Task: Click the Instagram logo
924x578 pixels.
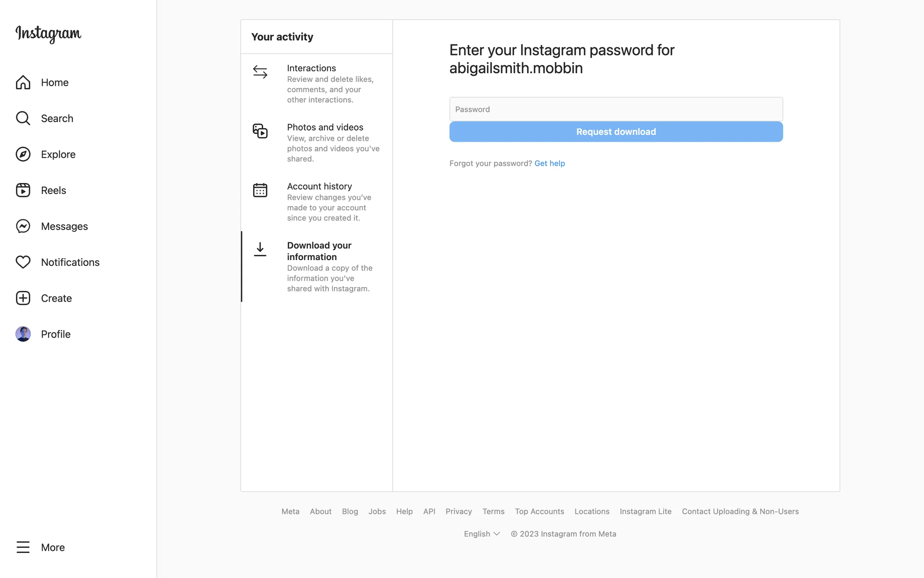Action: click(x=48, y=34)
